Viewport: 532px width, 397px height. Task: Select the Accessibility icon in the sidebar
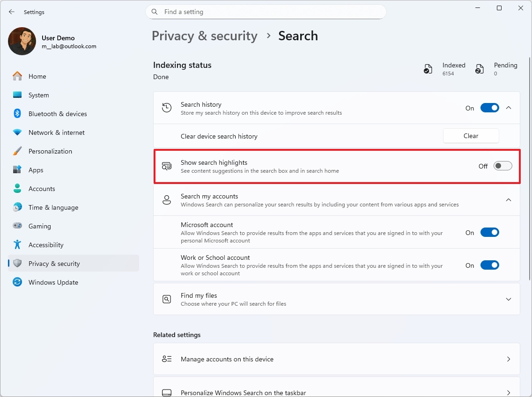tap(17, 244)
